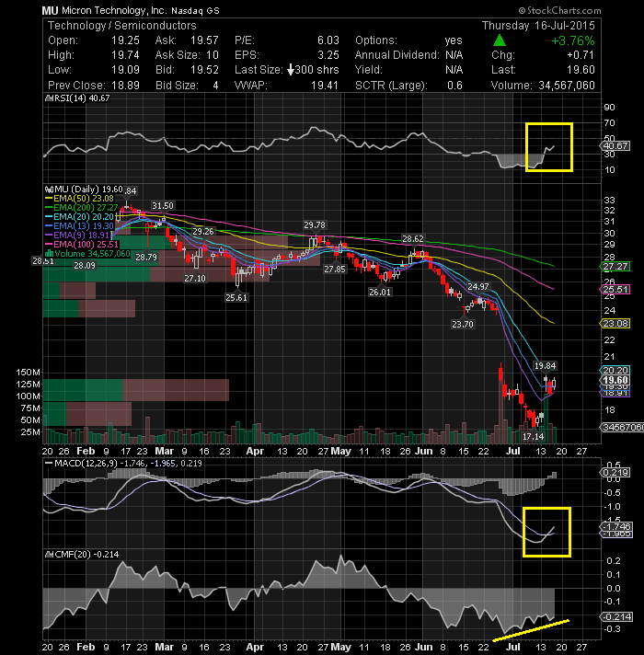The image size is (644, 655).
Task: Click the 28.79 low price label
Action: coord(146,258)
